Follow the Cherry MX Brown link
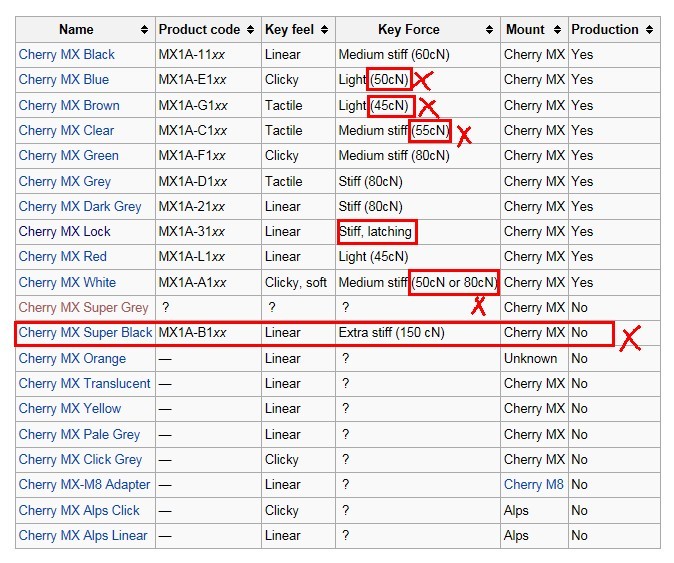Viewport: 674px width, 563px height. point(69,105)
